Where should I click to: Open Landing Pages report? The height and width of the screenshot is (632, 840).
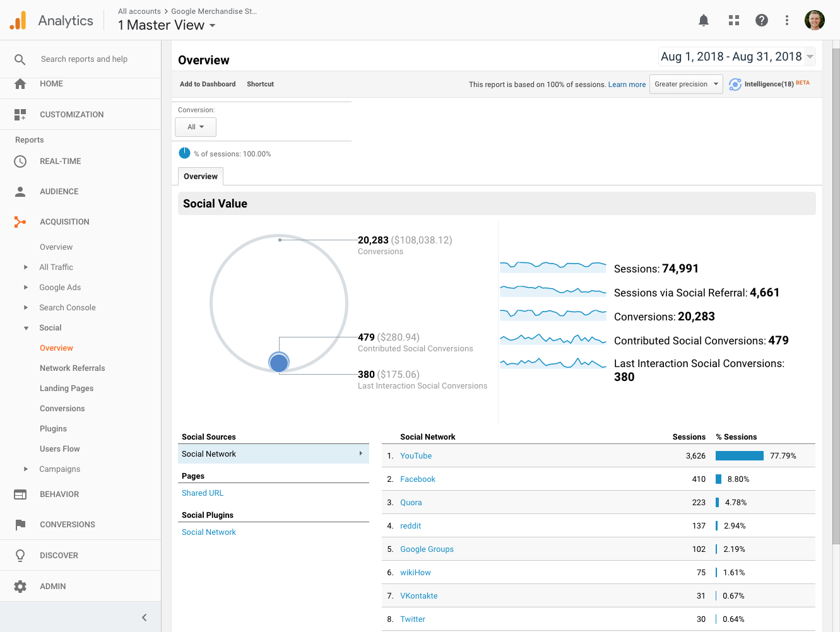point(66,389)
